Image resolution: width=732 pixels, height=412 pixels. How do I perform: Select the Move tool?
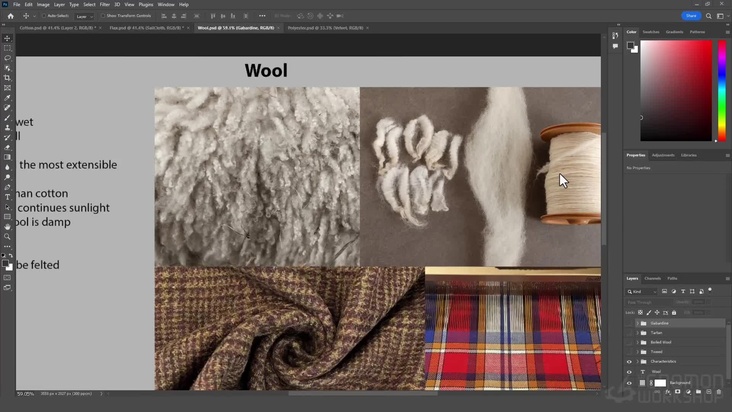pos(8,38)
